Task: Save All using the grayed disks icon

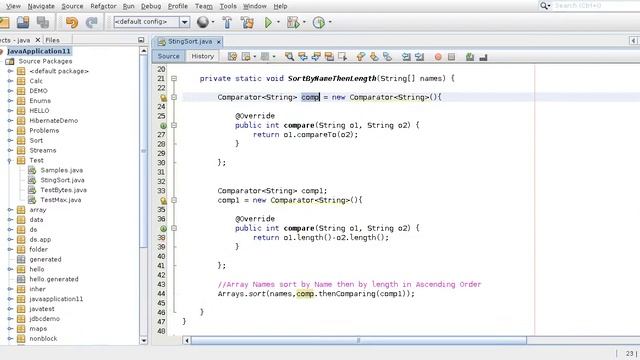Action: [x=42, y=22]
